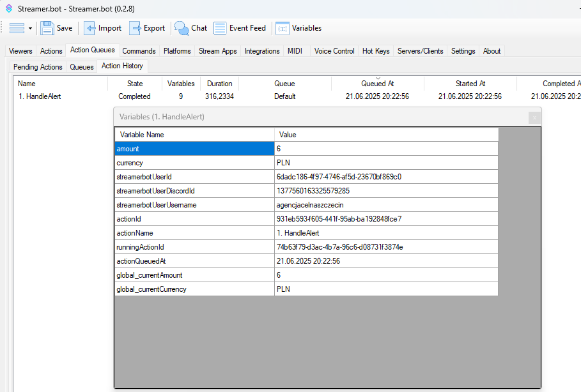This screenshot has width=581, height=392.
Task: Select the '1. HandleAlert' history row name
Action: coord(40,96)
